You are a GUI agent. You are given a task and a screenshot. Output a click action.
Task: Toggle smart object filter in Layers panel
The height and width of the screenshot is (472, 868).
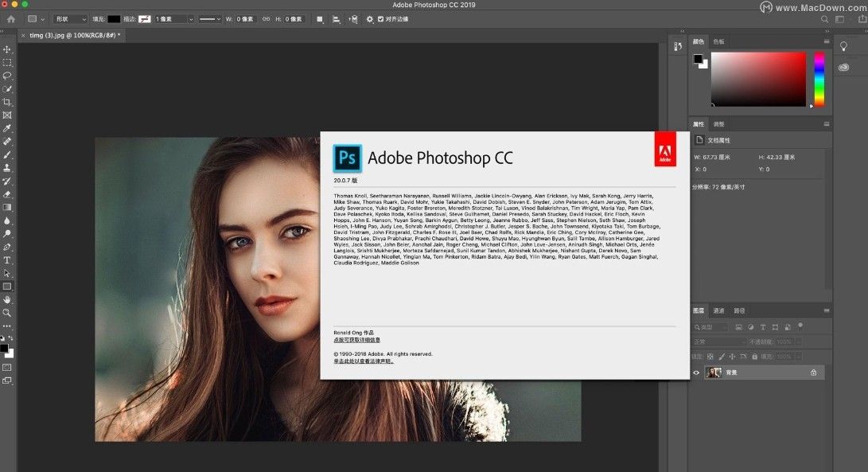tap(787, 327)
